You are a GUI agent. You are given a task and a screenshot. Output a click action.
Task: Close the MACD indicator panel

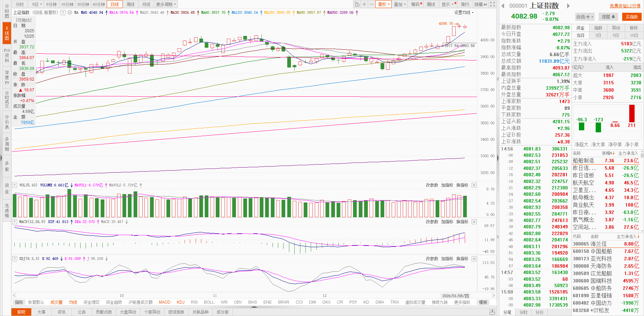(474, 222)
